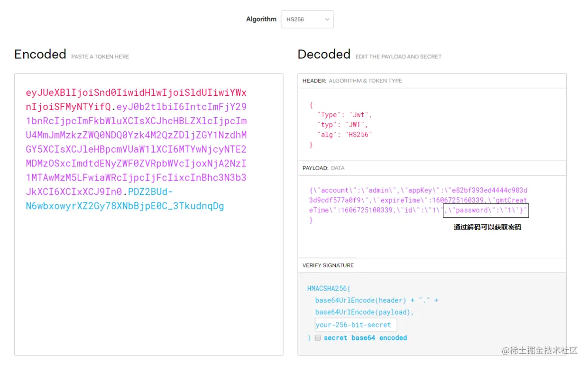Open the Algorithm HS256 dropdown

tap(307, 19)
